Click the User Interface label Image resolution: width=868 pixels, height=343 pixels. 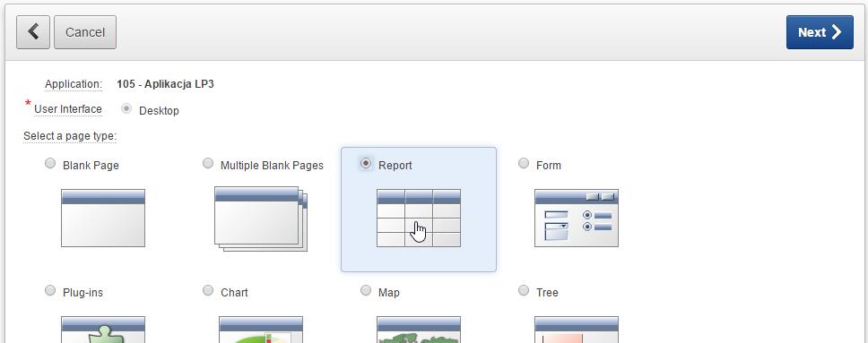(x=68, y=109)
